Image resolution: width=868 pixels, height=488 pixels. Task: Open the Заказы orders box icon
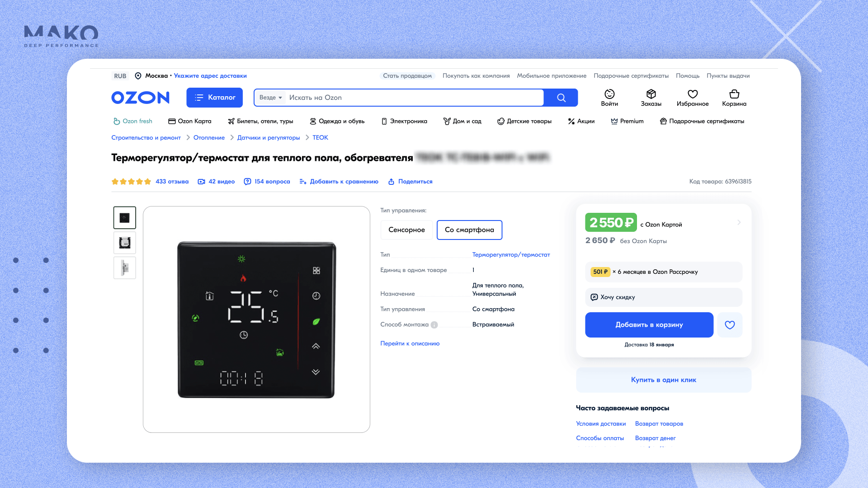(x=651, y=94)
